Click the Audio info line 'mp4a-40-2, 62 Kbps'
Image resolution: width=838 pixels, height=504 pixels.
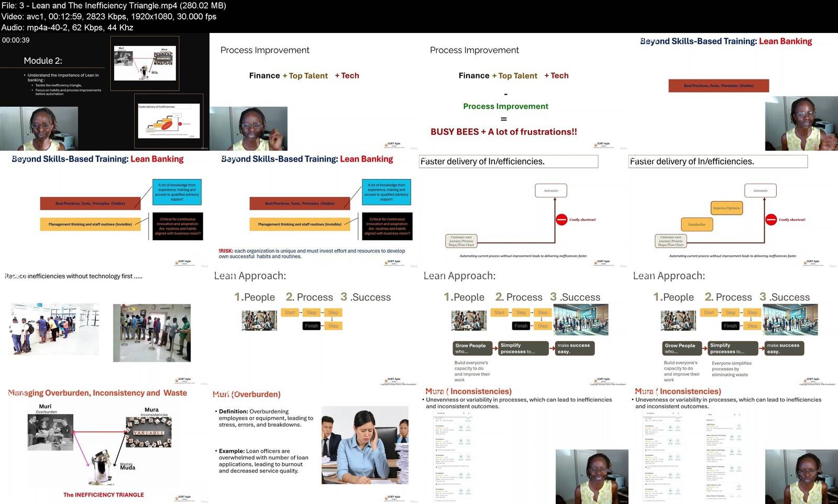(67, 27)
